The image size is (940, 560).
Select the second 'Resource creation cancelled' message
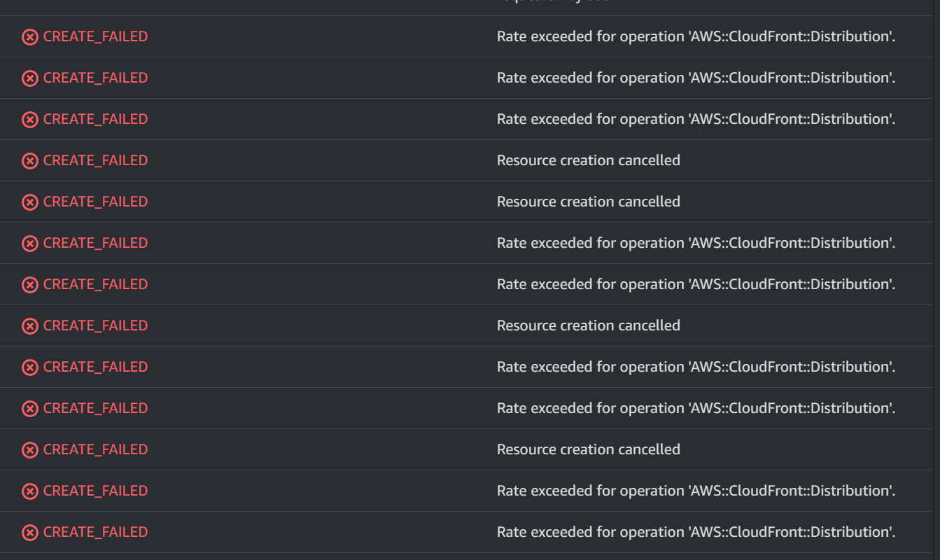tap(589, 202)
